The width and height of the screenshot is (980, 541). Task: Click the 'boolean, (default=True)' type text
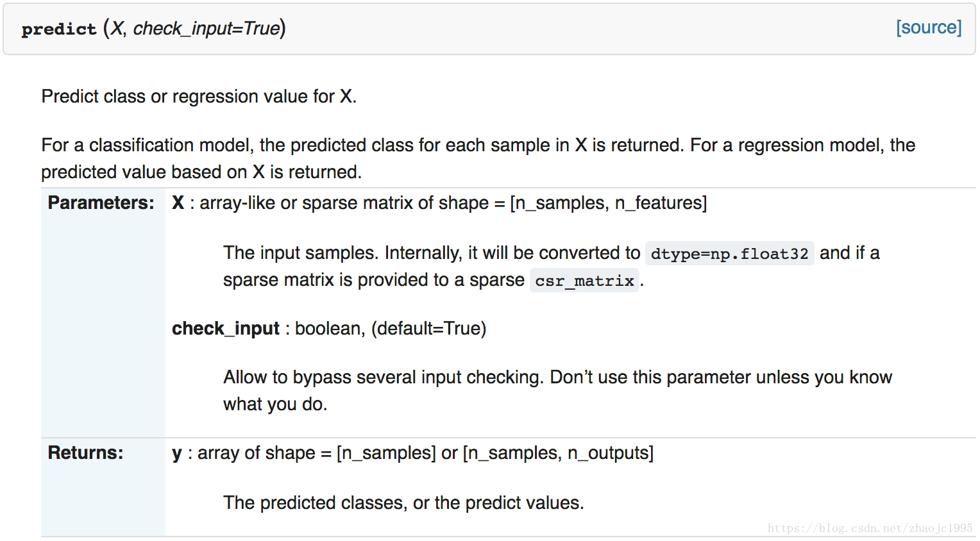click(391, 328)
